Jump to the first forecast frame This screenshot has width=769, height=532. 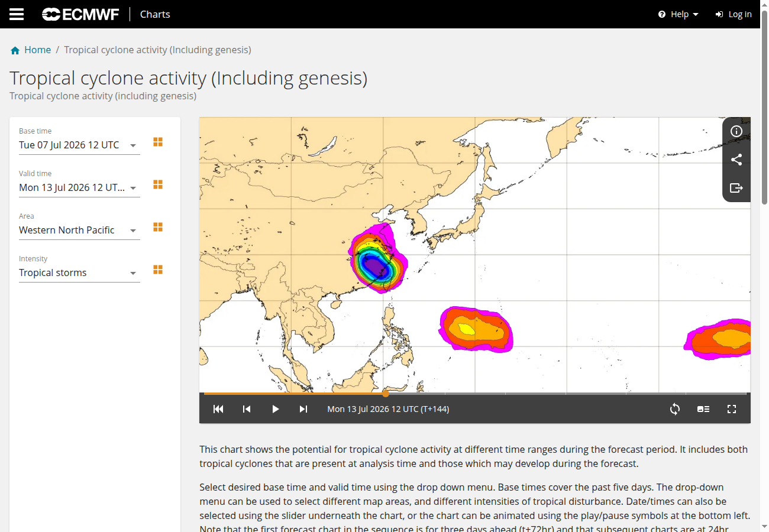pyautogui.click(x=218, y=409)
